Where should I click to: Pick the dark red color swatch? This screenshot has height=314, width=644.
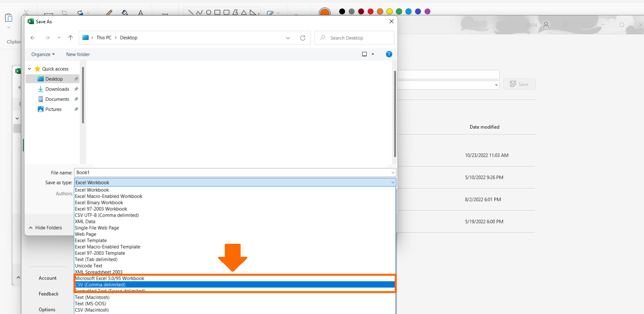coord(361,11)
